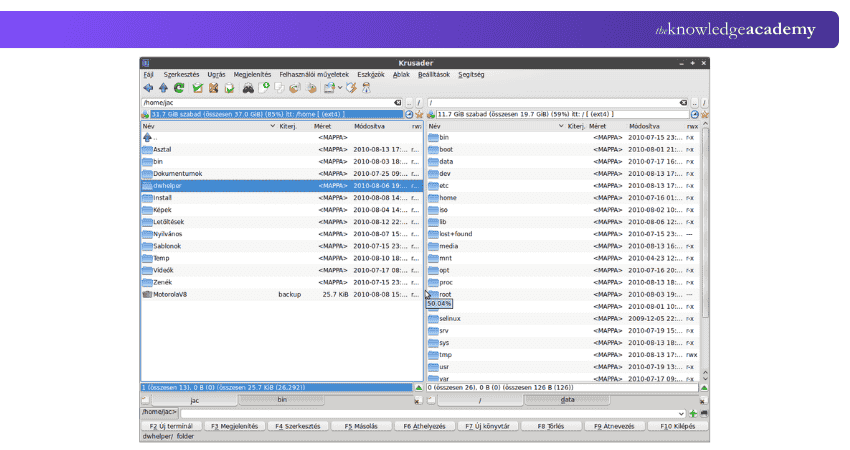Click green plus icon beside command line
This screenshot has height=450, width=850.
coord(693,413)
